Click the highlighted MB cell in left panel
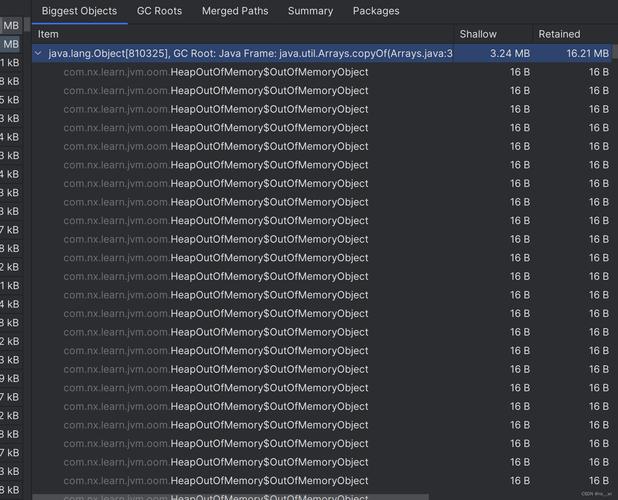 click(11, 44)
